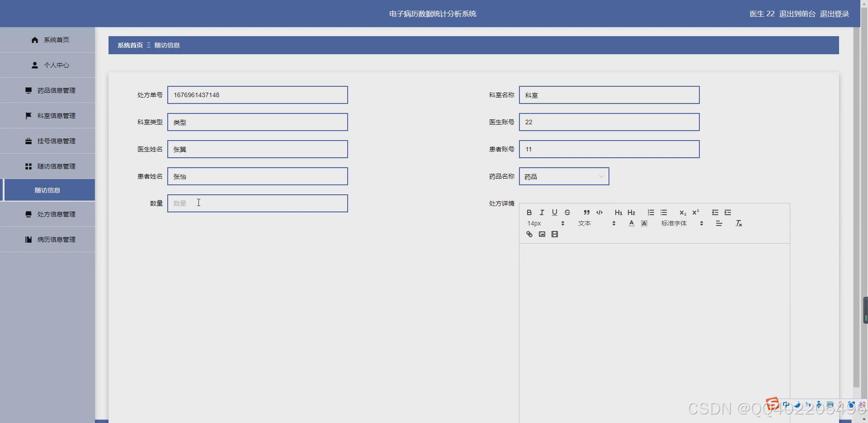Decrease the text indent
Viewport: 868px width, 423px height.
[x=715, y=212]
